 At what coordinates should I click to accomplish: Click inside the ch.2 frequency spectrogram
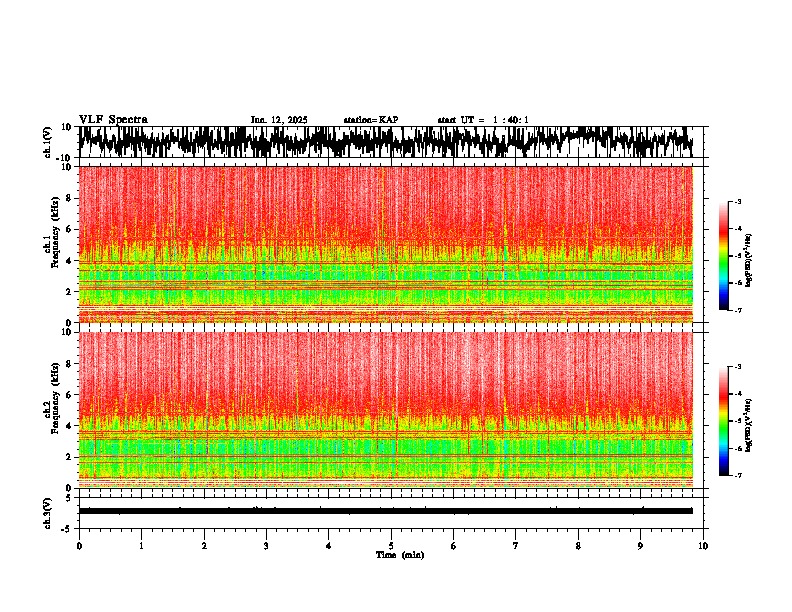[x=386, y=410]
